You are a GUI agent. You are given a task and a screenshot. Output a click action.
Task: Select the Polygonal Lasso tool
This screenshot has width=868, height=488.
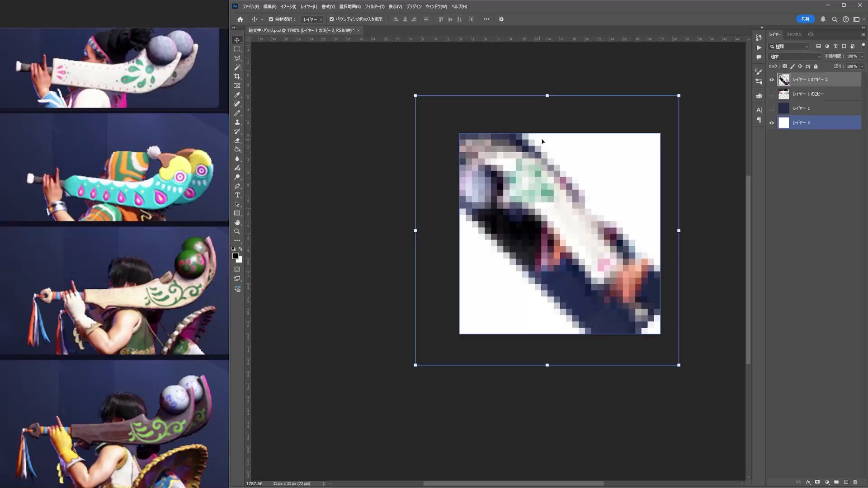click(237, 58)
